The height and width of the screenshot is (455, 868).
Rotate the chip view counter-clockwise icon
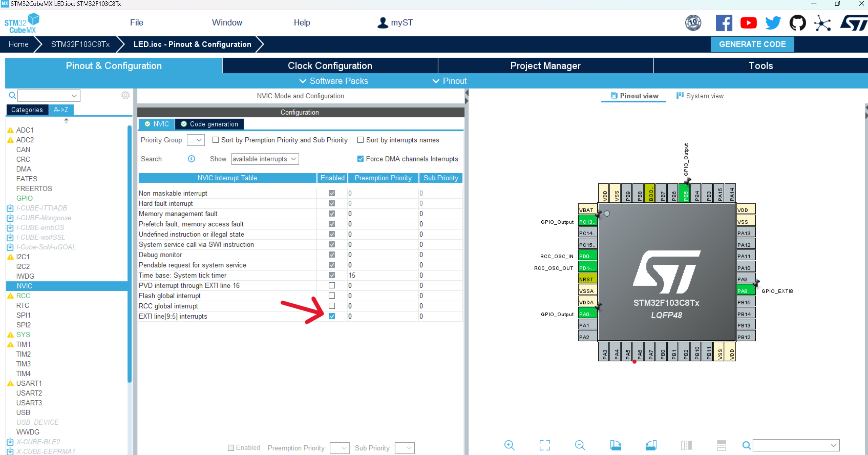pyautogui.click(x=651, y=445)
